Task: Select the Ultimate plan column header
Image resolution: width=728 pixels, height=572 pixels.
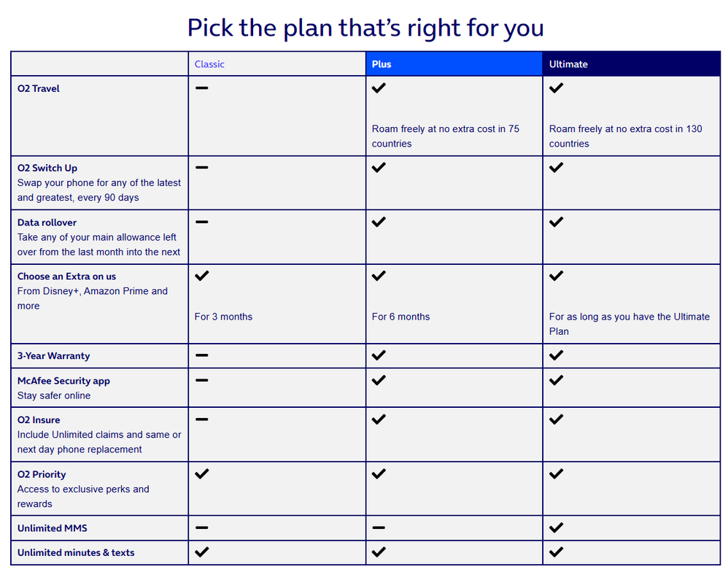Action: (x=568, y=64)
